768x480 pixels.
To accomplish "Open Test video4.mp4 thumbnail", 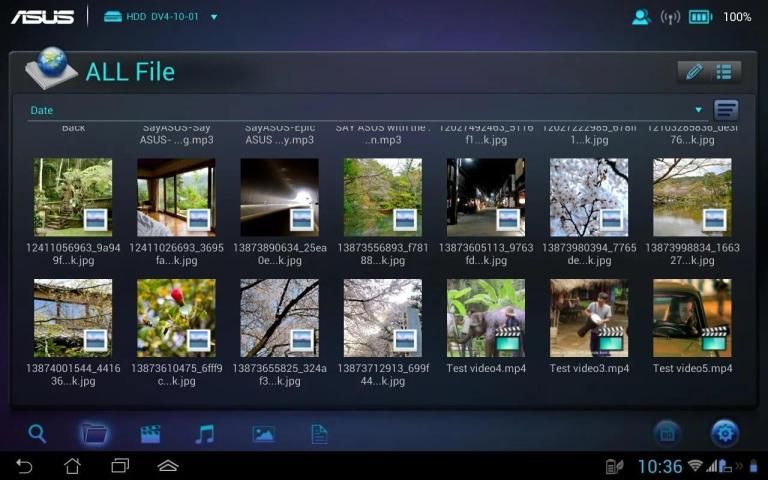I will [486, 318].
